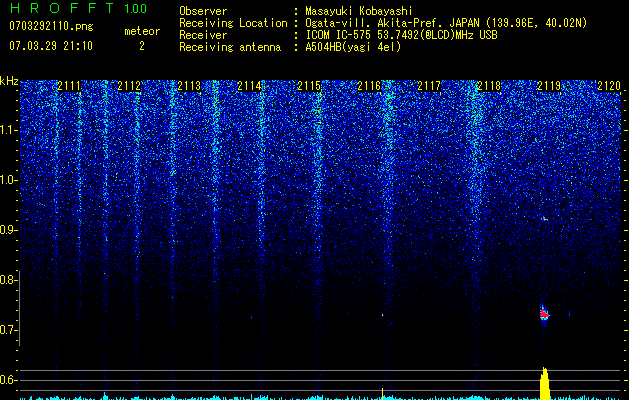The width and height of the screenshot is (629, 400).
Task: Click the 2112 time marker
Action: click(129, 86)
